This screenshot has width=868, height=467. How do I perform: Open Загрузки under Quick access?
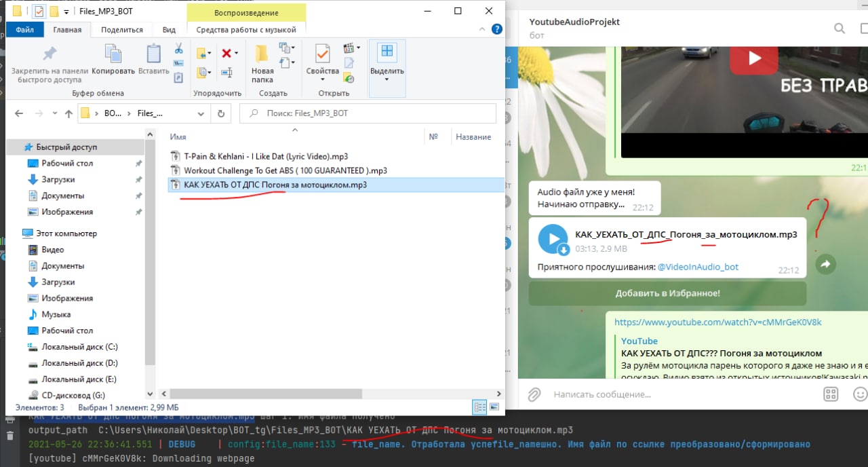point(58,179)
